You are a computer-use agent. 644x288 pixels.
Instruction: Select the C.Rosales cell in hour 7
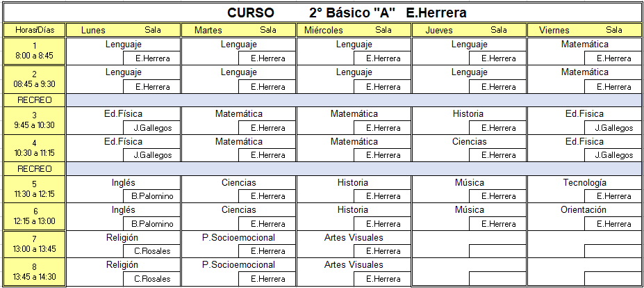pyautogui.click(x=152, y=251)
